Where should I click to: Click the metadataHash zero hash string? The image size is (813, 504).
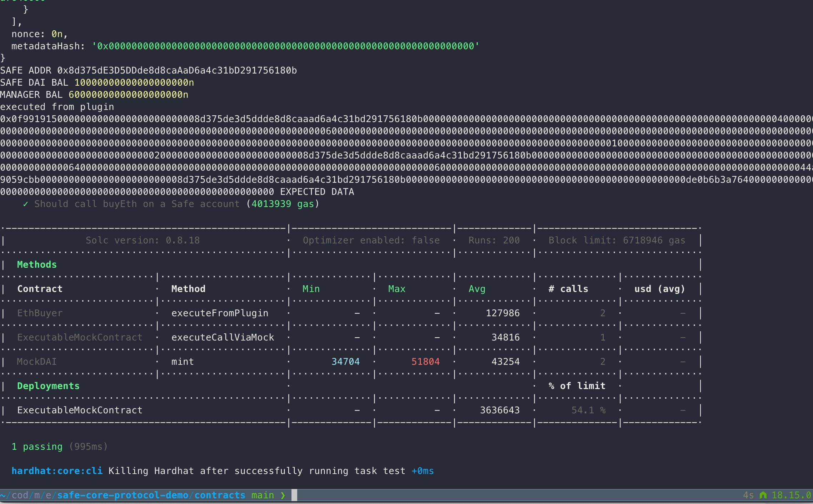tap(286, 46)
